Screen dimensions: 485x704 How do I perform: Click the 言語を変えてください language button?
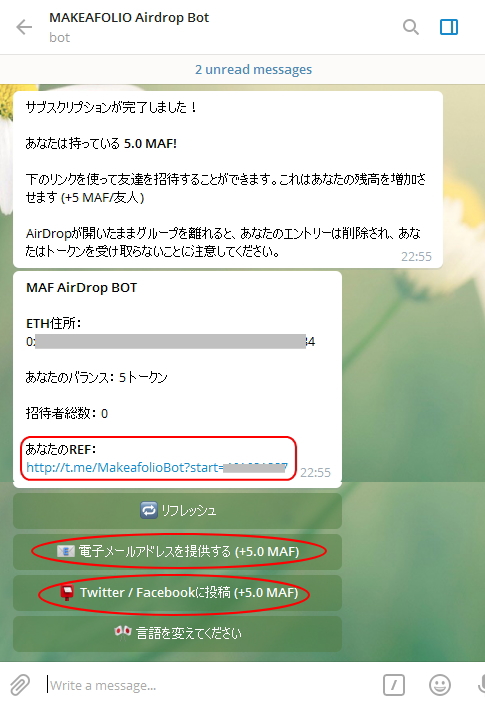[x=177, y=634]
